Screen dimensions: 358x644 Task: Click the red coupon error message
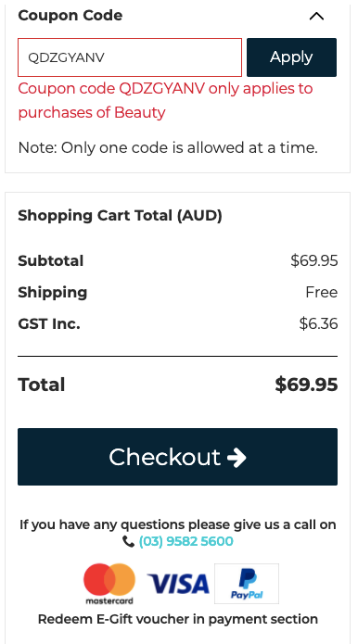point(166,100)
